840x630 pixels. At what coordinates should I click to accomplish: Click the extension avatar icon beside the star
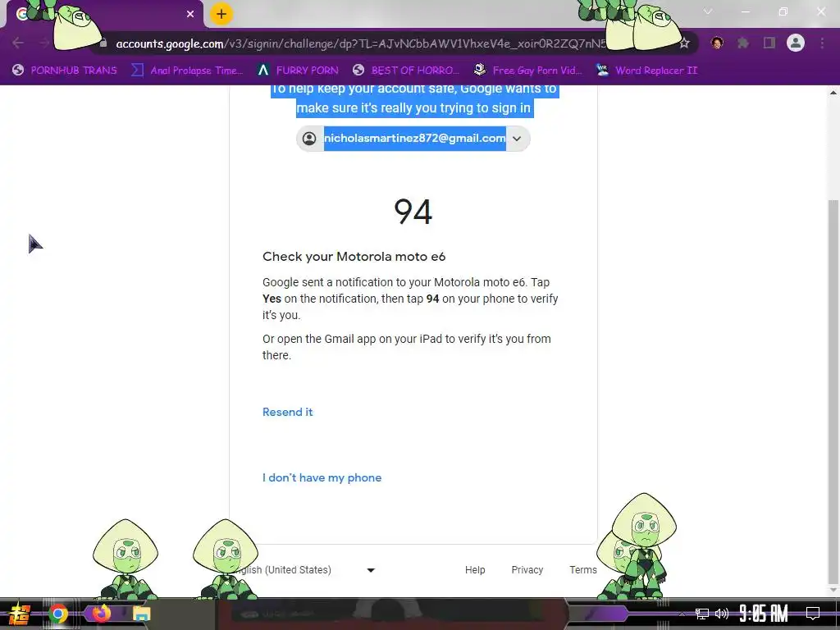tap(717, 43)
